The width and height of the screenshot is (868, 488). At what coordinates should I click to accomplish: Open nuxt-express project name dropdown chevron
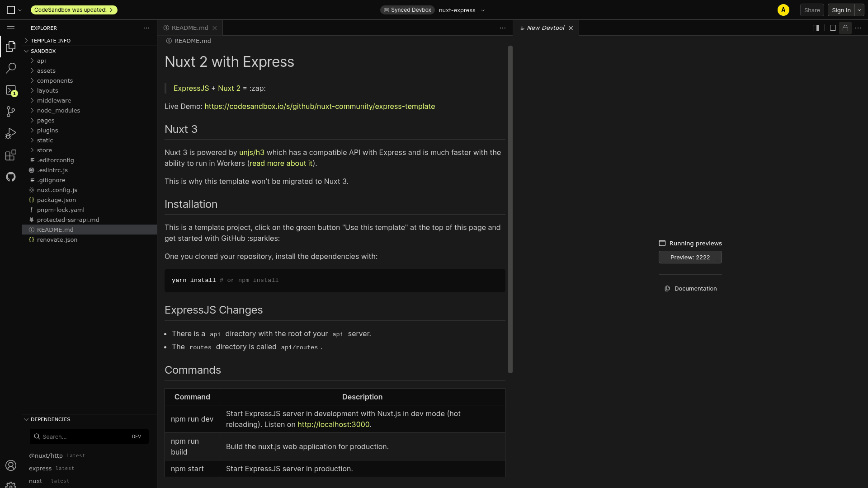(x=483, y=10)
